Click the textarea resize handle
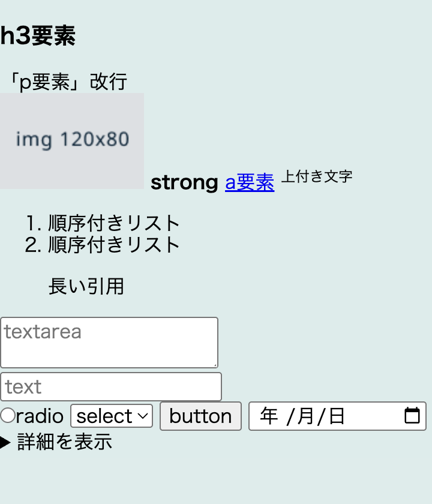Viewport: 432px width, 504px height. [x=214, y=365]
